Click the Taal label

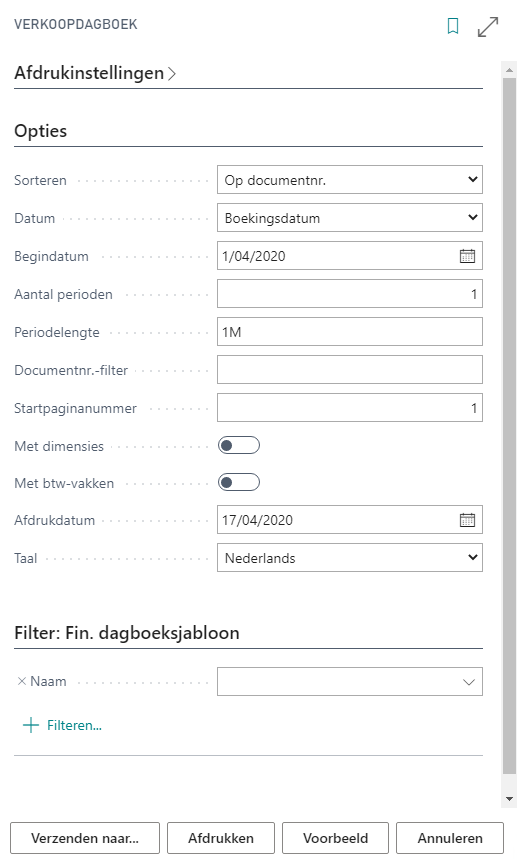click(26, 558)
